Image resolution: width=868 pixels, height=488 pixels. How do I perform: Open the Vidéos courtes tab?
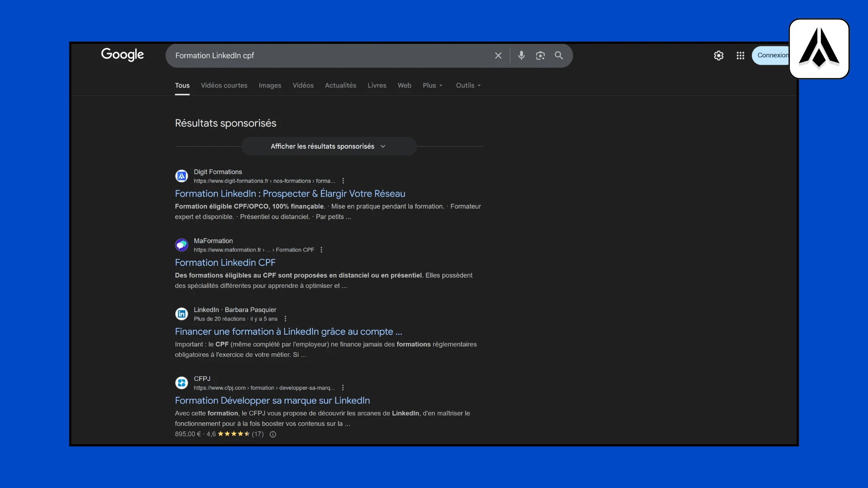pos(224,85)
